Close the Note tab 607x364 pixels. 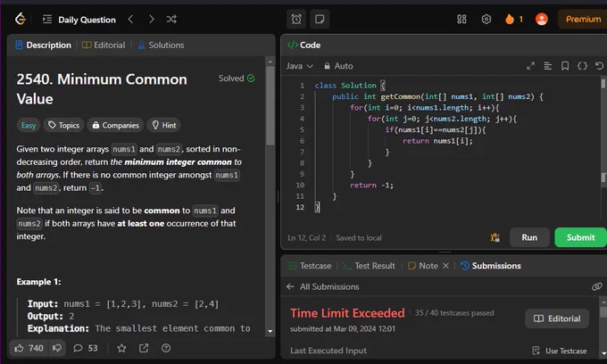tap(445, 266)
